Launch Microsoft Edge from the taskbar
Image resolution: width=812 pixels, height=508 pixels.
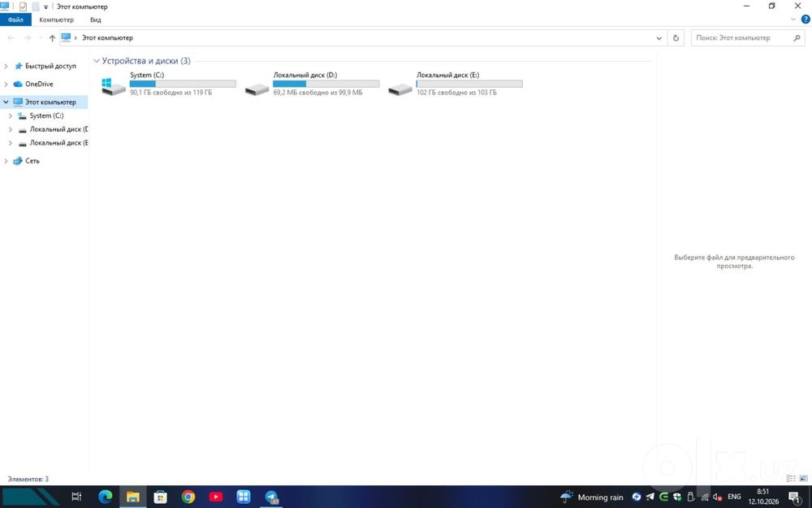[x=105, y=497]
